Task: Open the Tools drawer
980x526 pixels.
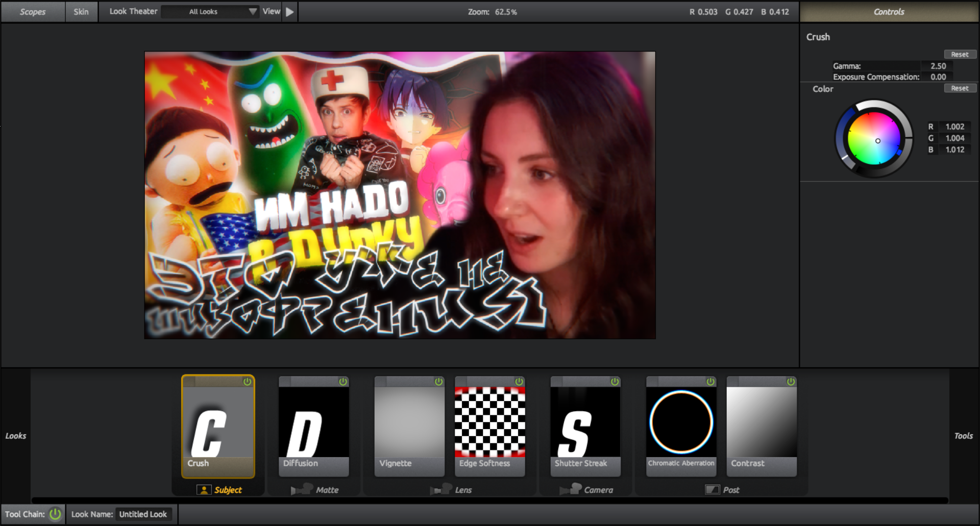Action: coord(964,436)
